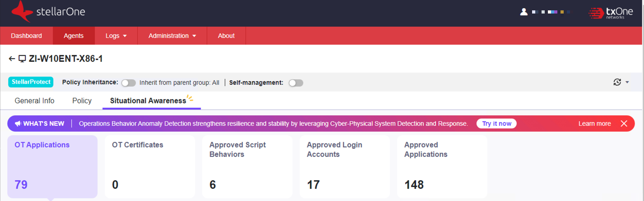This screenshot has height=201, width=644.
Task: Click the computer monitor agent icon
Action: click(x=22, y=59)
